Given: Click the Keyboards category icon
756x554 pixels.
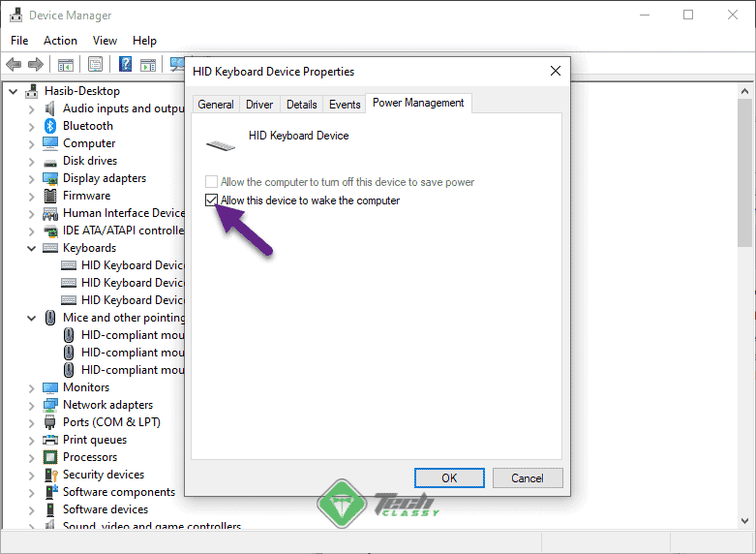Looking at the screenshot, I should pyautogui.click(x=50, y=248).
